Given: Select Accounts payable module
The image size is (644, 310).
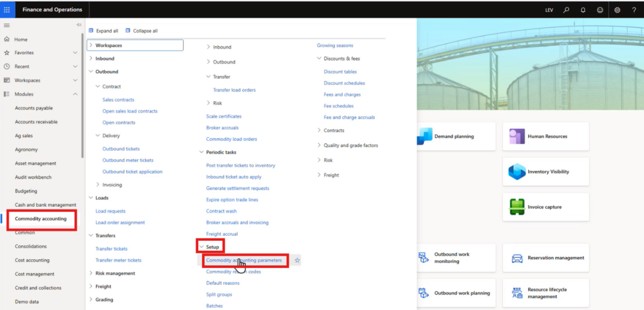Looking at the screenshot, I should (x=34, y=108).
